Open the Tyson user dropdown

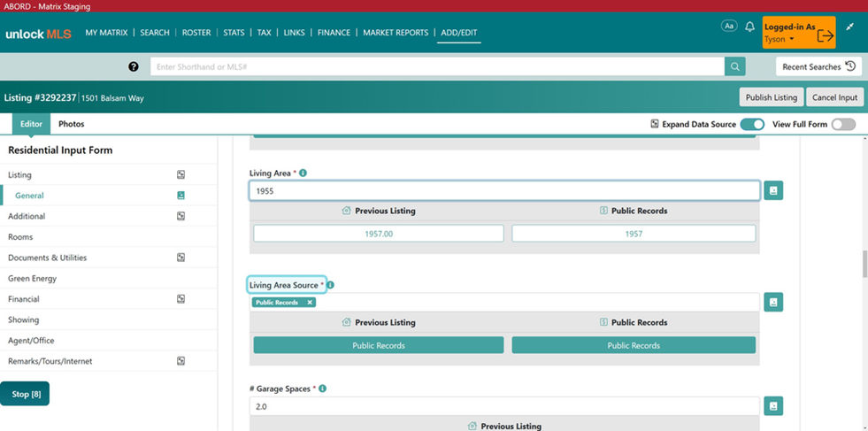(x=780, y=39)
